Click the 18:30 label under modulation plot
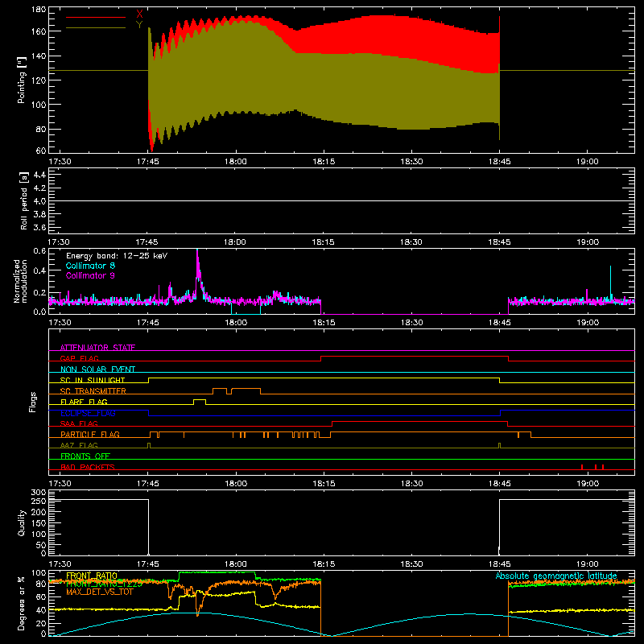The height and width of the screenshot is (644, 644). [411, 323]
